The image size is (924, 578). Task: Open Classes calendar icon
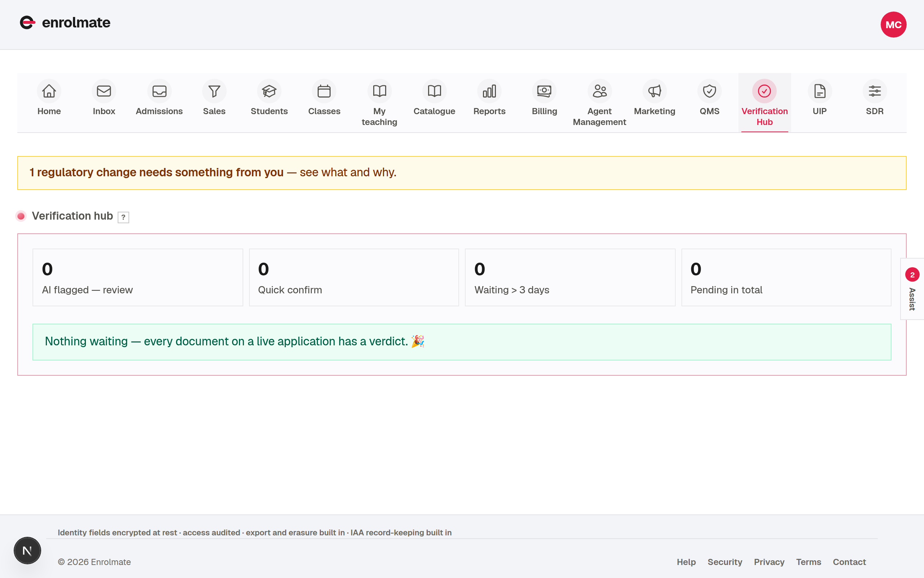pos(324,91)
